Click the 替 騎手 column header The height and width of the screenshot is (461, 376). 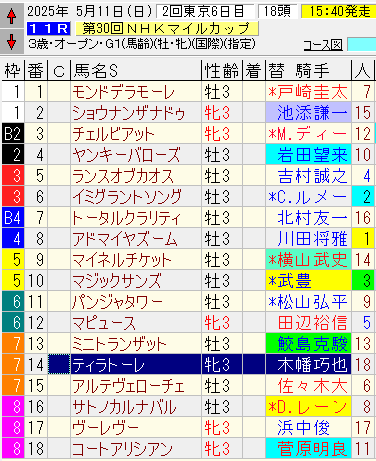click(x=308, y=71)
